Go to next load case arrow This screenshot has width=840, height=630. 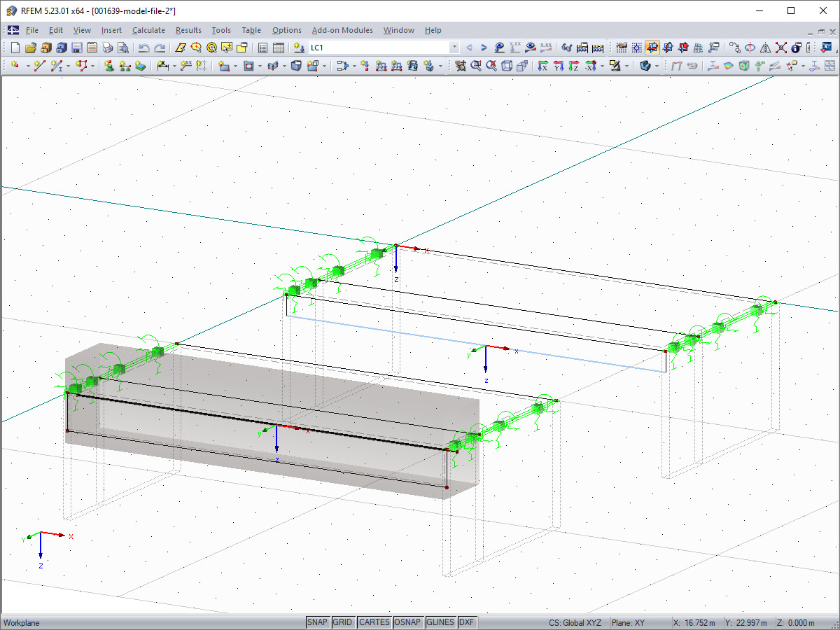click(484, 48)
